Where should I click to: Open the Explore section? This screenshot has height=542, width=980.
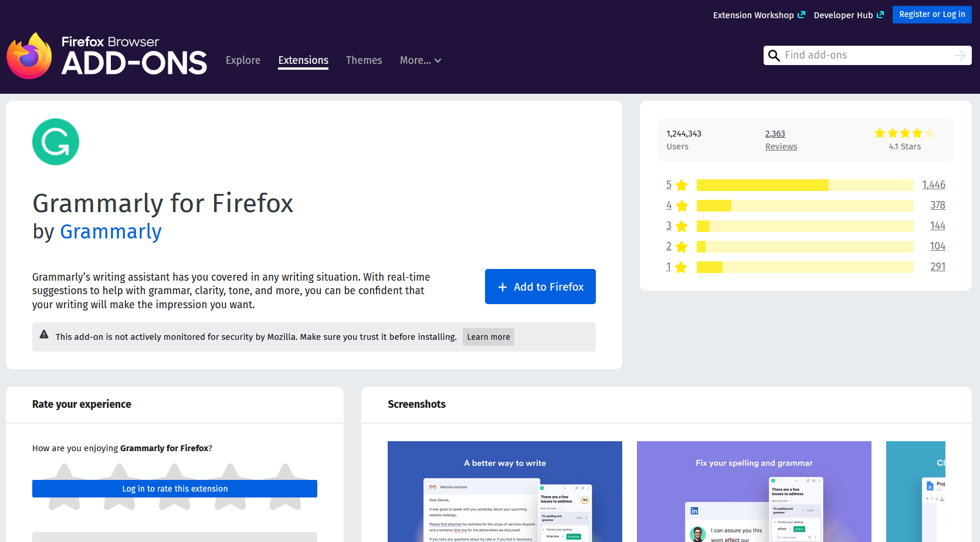(x=243, y=60)
